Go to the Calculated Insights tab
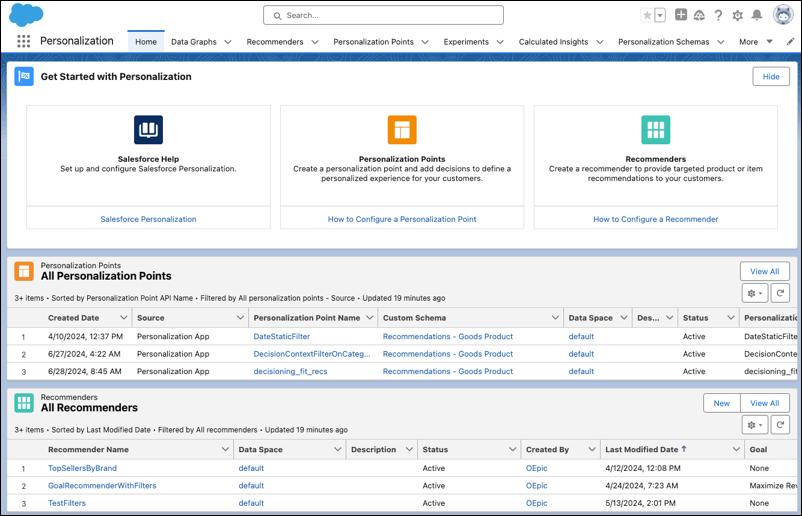Image resolution: width=802 pixels, height=516 pixels. tap(553, 42)
